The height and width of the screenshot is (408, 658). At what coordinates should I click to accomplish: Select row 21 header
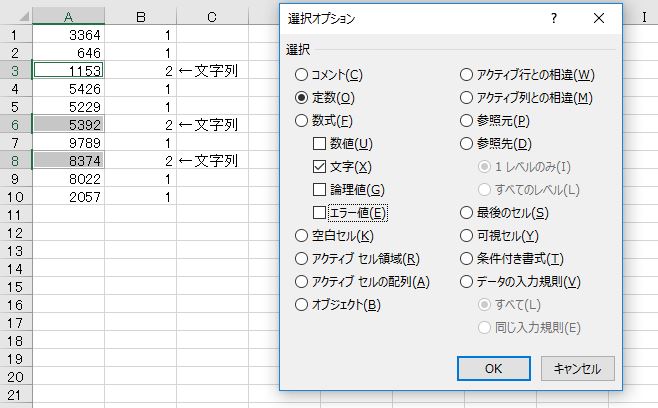tap(16, 395)
